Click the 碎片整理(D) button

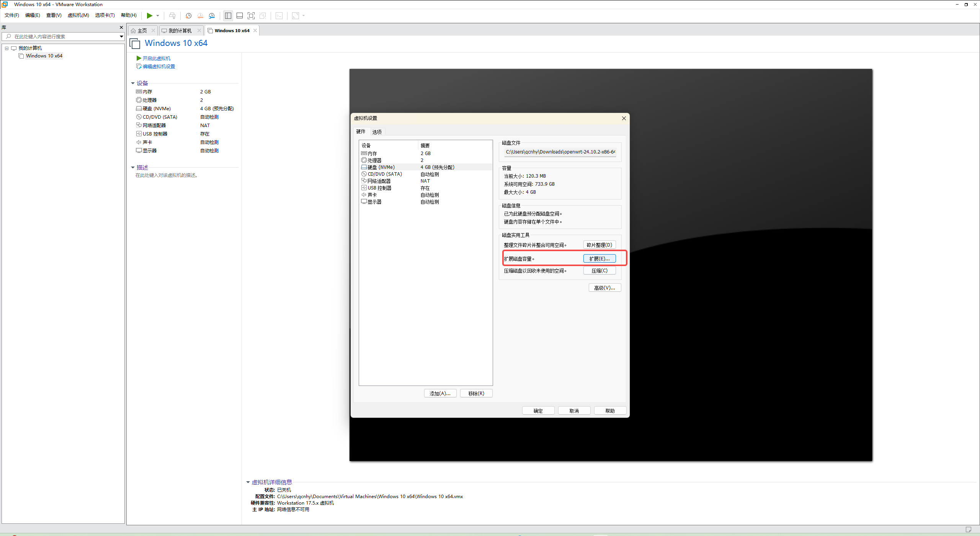point(599,245)
